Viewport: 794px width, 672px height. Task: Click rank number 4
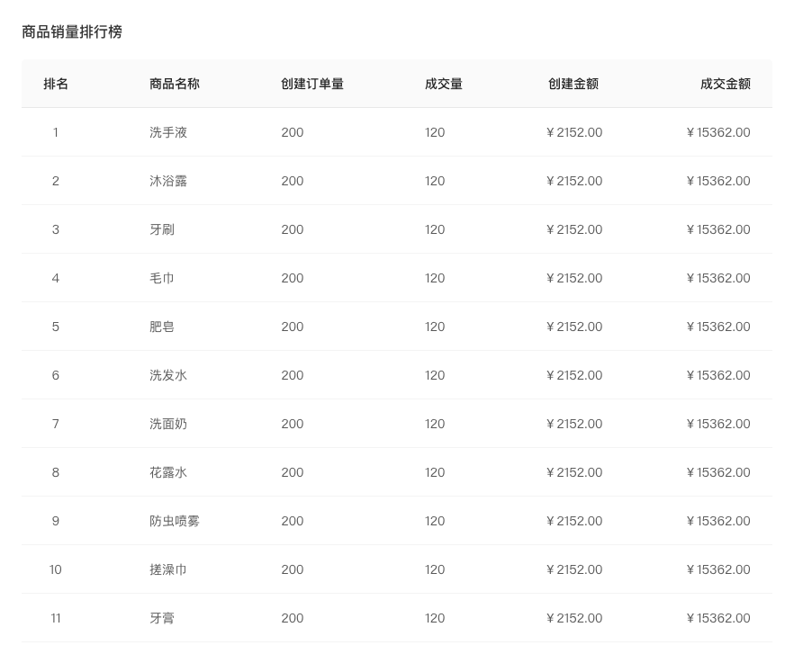pos(56,278)
